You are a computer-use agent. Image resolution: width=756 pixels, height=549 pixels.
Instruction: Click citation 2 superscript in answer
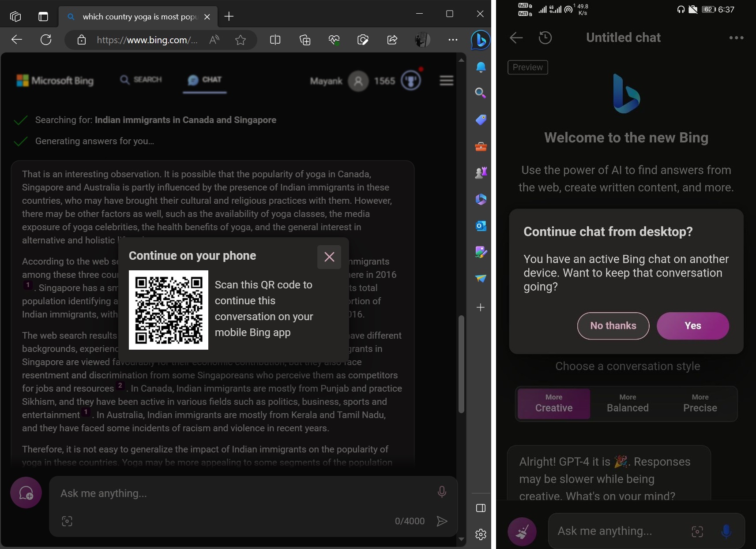120,385
